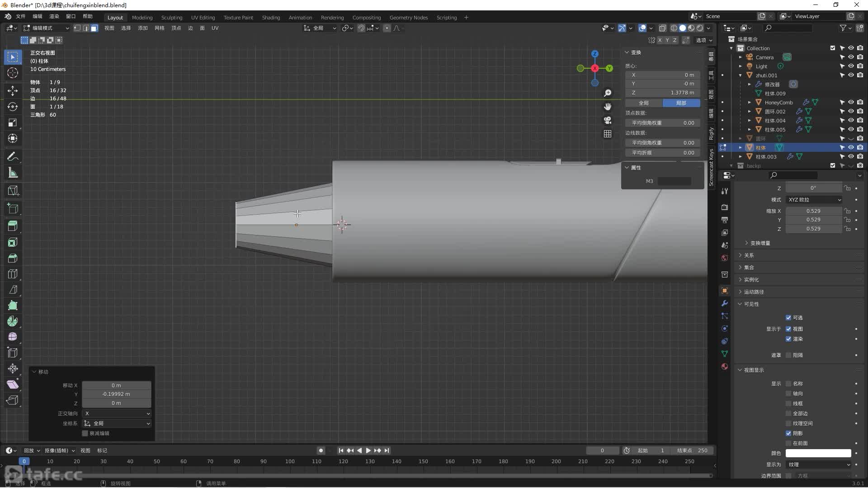Switch to face select mode
868x488 pixels.
pos(94,28)
